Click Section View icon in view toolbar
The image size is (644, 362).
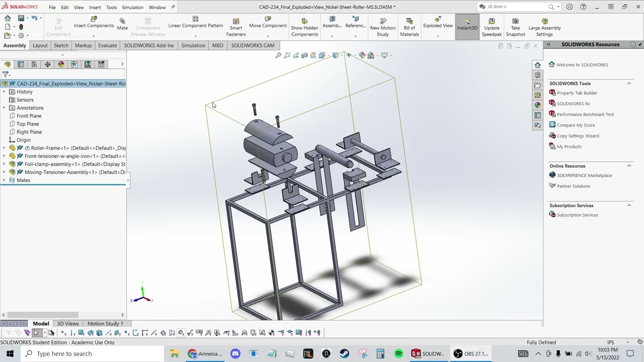pyautogui.click(x=304, y=55)
